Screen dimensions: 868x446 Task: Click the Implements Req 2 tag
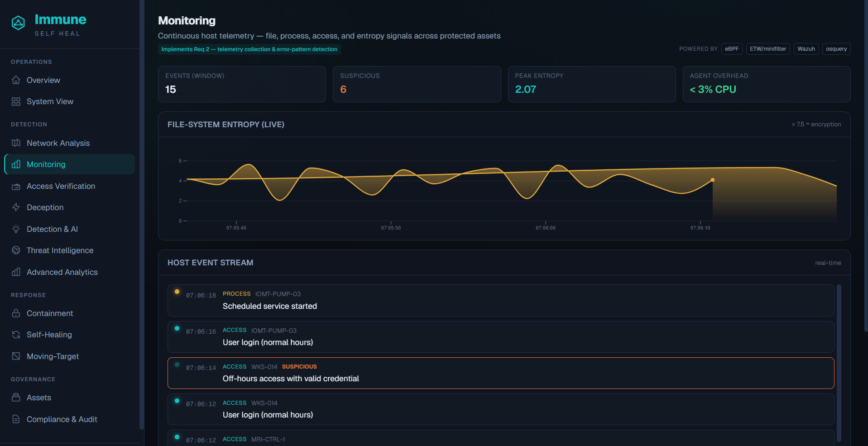(x=249, y=49)
